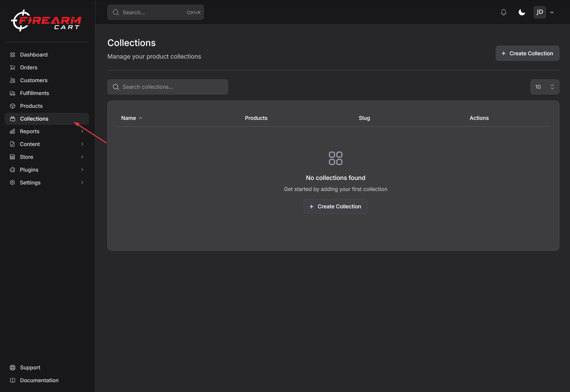Click the JD user avatar
Screen dimensions: 570x392
tap(540, 12)
